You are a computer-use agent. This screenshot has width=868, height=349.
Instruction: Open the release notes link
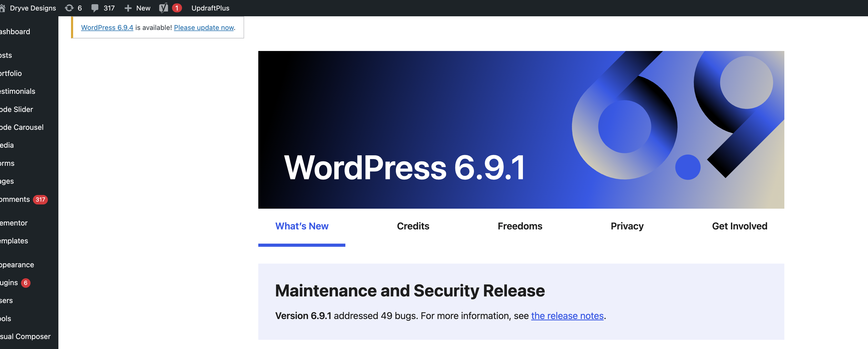pos(567,316)
